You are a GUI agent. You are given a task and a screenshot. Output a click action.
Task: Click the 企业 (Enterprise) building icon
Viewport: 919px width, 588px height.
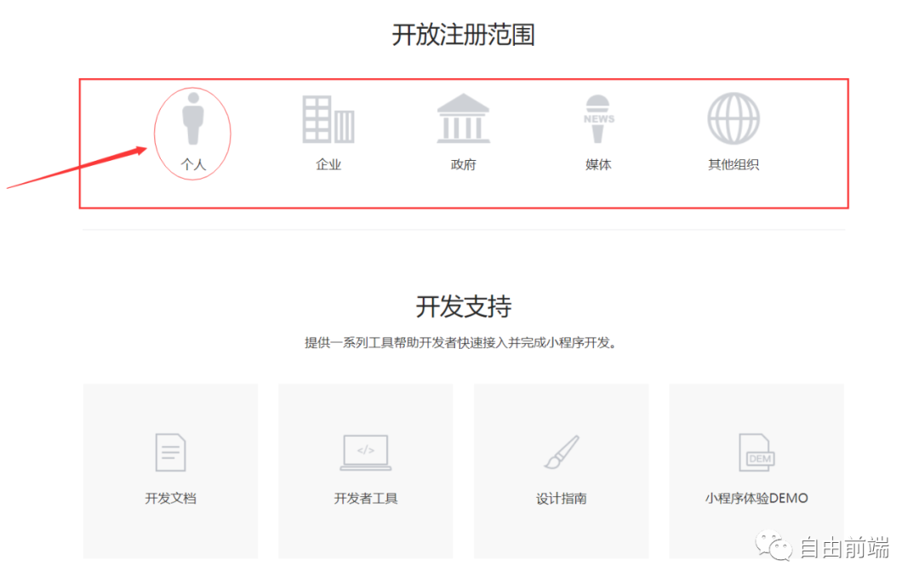[x=328, y=119]
